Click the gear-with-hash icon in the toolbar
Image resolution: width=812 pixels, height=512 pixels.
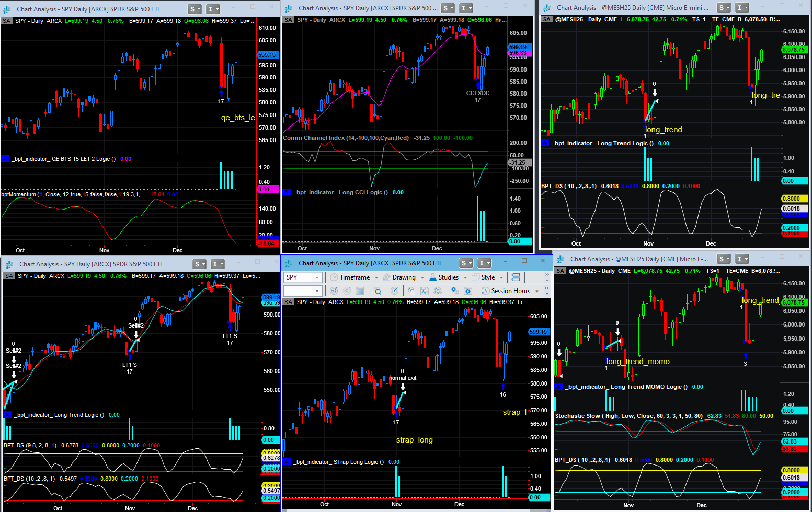(454, 291)
